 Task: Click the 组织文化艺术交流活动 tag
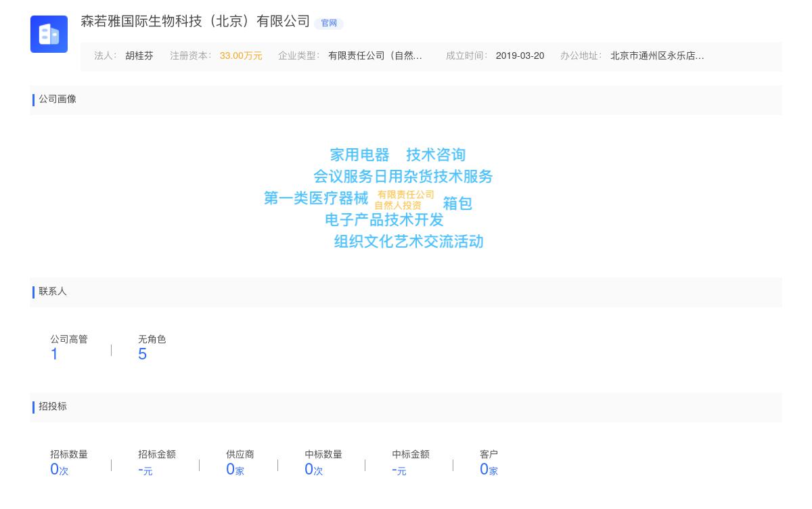point(409,242)
